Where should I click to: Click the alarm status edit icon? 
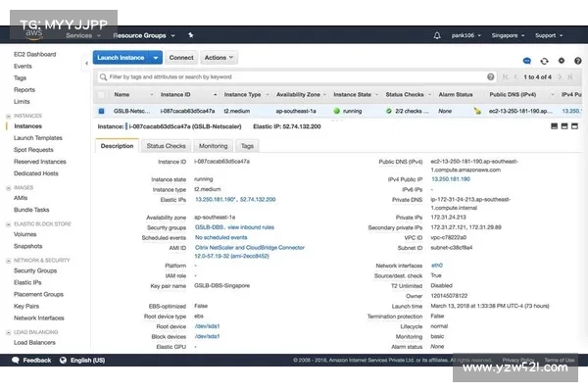(477, 111)
